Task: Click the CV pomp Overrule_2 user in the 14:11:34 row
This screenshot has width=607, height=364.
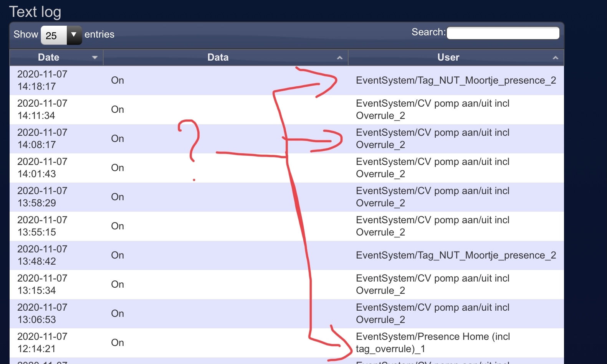Action: [433, 109]
